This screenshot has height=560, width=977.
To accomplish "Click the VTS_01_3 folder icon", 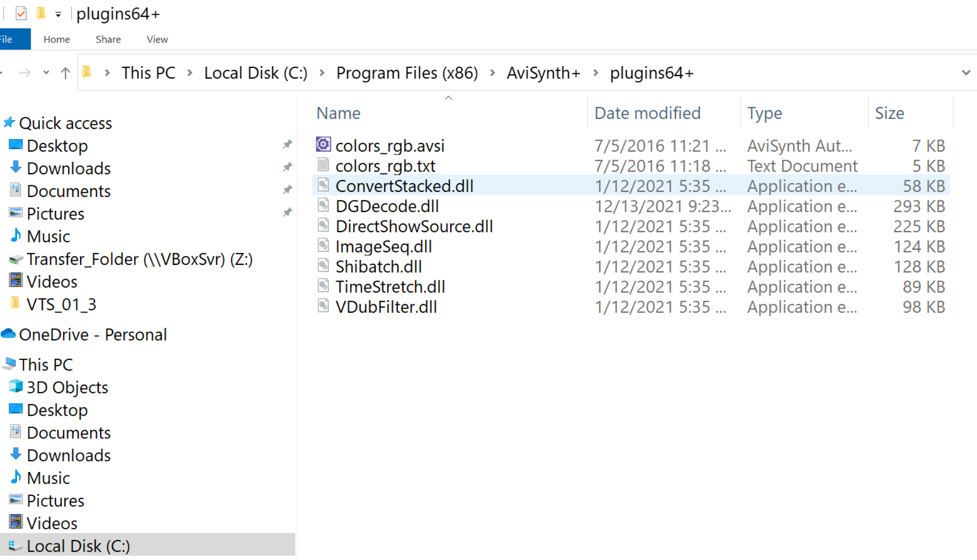I will 16,303.
